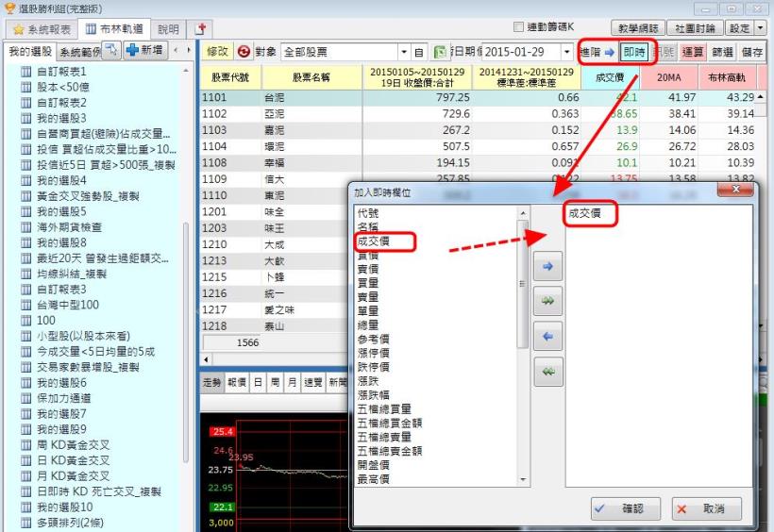The image size is (774, 532).
Task: Open 多頭排列(2條) in the sidebar
Action: 71,523
